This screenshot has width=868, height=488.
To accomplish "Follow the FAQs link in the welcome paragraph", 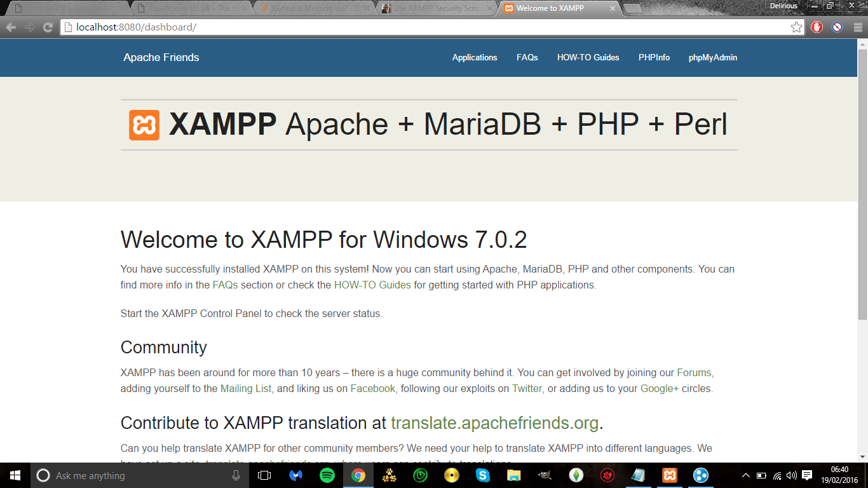I will tap(225, 285).
